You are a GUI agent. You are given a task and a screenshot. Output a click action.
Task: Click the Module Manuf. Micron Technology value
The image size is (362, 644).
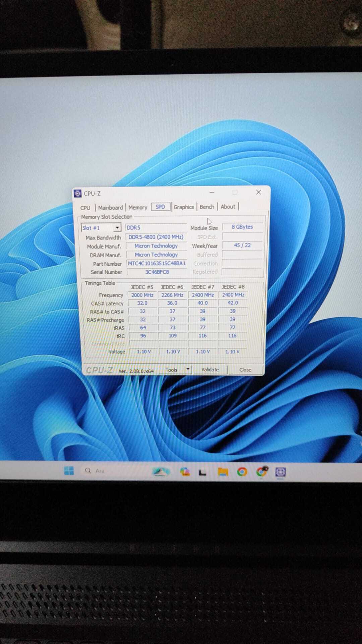pos(156,246)
